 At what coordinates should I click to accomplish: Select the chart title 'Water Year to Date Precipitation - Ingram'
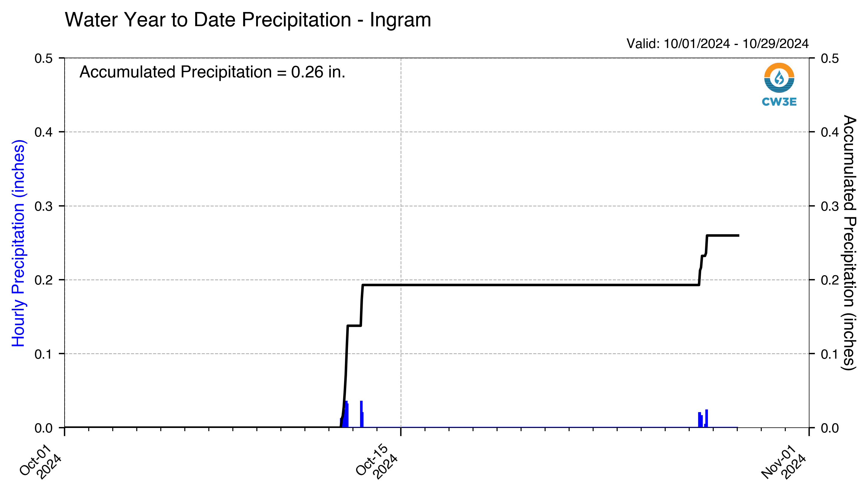[x=248, y=20]
